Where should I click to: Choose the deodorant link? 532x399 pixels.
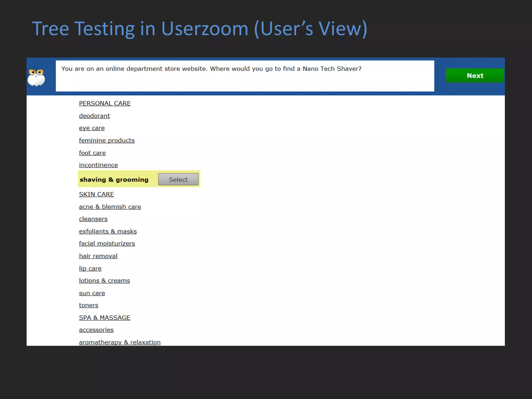click(x=94, y=116)
